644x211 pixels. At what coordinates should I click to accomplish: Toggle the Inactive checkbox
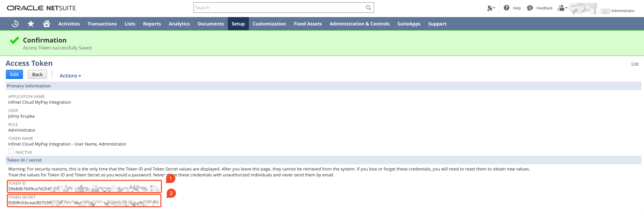11,151
